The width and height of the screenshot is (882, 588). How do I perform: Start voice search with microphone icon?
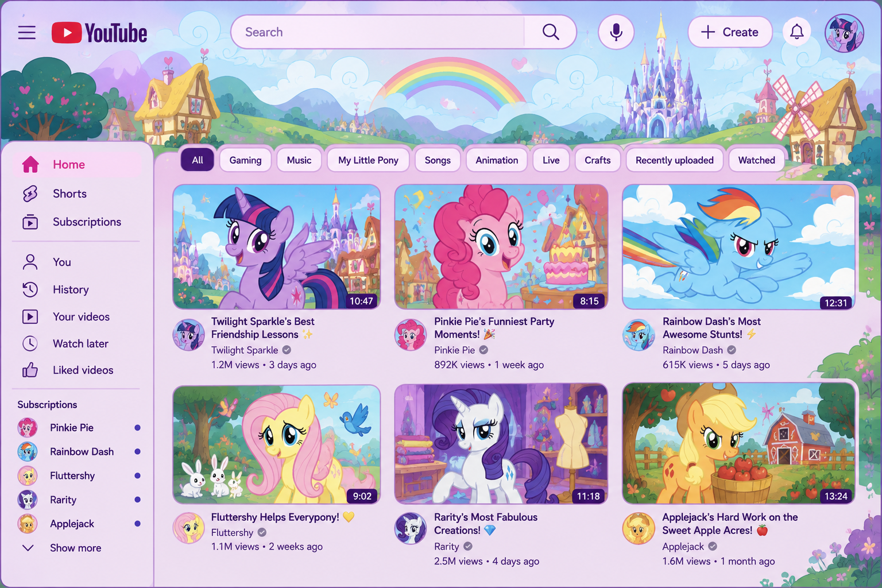coord(616,32)
